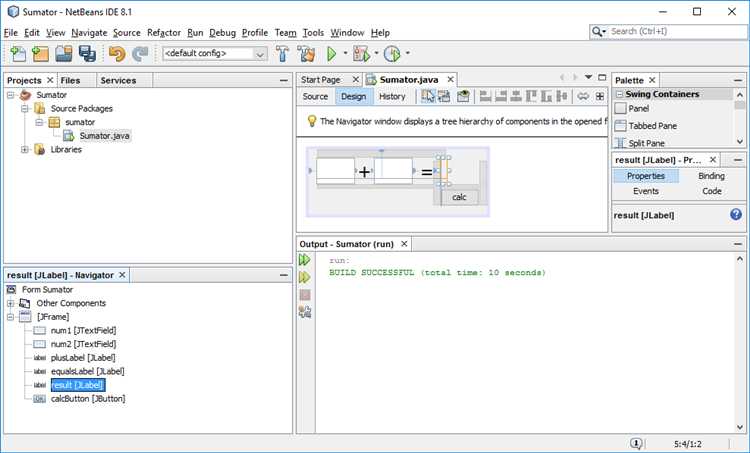Toggle change vertical resizability icon
Image resolution: width=750 pixels, height=453 pixels.
coord(599,96)
